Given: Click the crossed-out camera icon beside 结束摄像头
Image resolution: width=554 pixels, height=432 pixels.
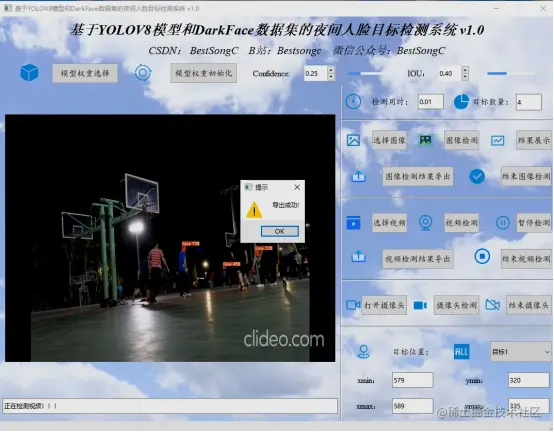Looking at the screenshot, I should click(x=493, y=304).
